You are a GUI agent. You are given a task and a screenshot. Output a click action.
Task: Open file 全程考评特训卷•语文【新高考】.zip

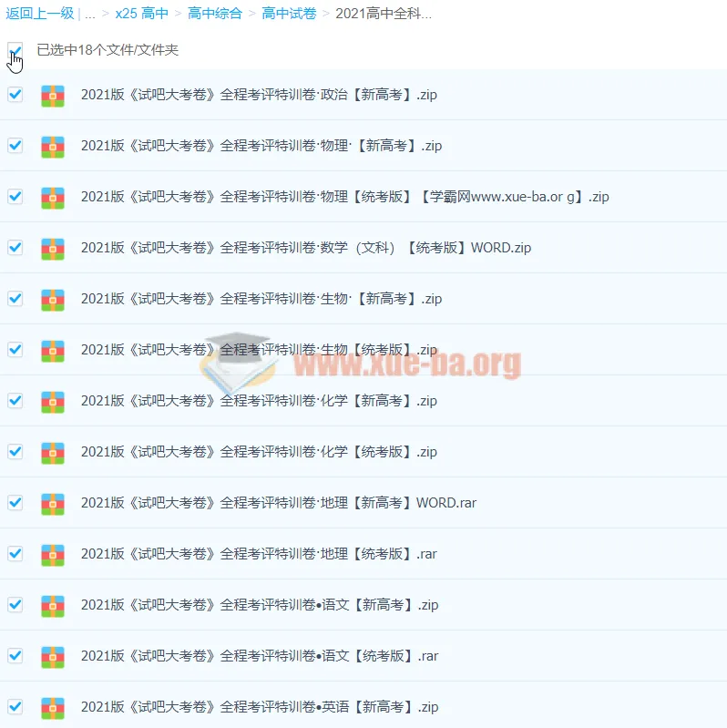point(260,605)
